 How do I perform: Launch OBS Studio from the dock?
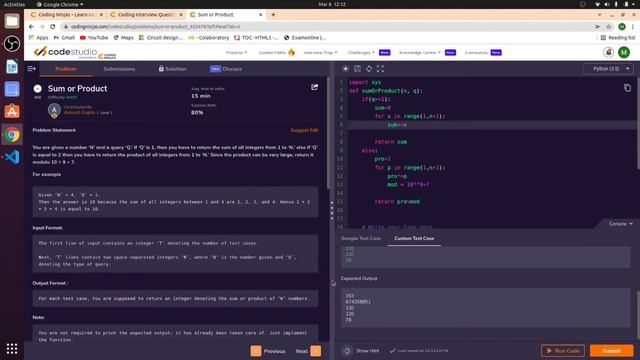(12, 44)
